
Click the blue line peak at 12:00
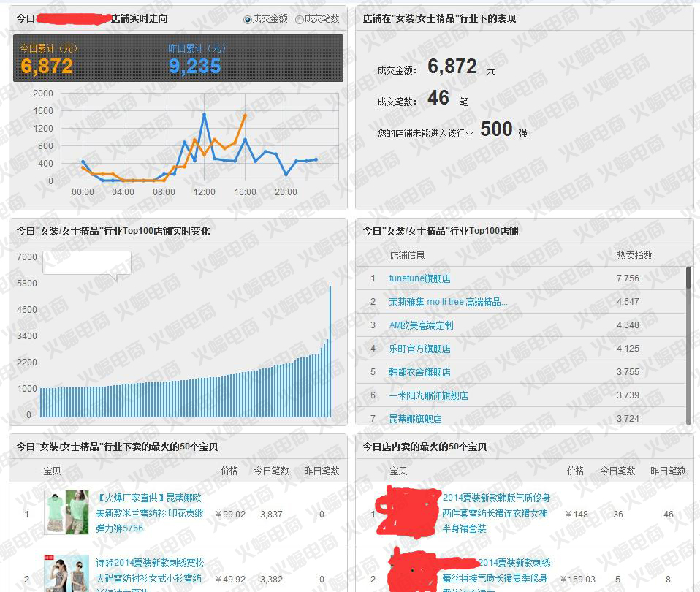click(x=204, y=115)
